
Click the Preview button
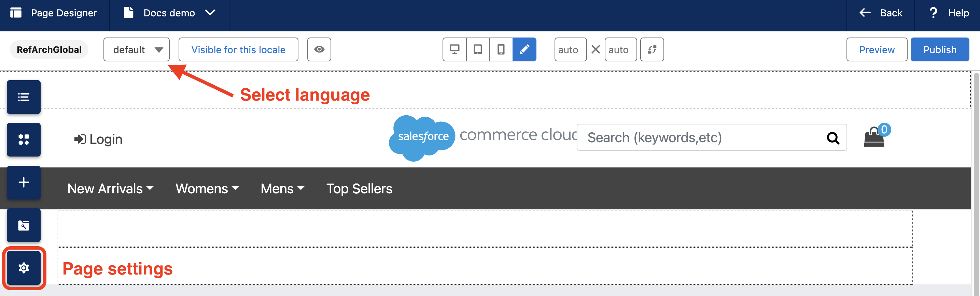click(x=877, y=49)
